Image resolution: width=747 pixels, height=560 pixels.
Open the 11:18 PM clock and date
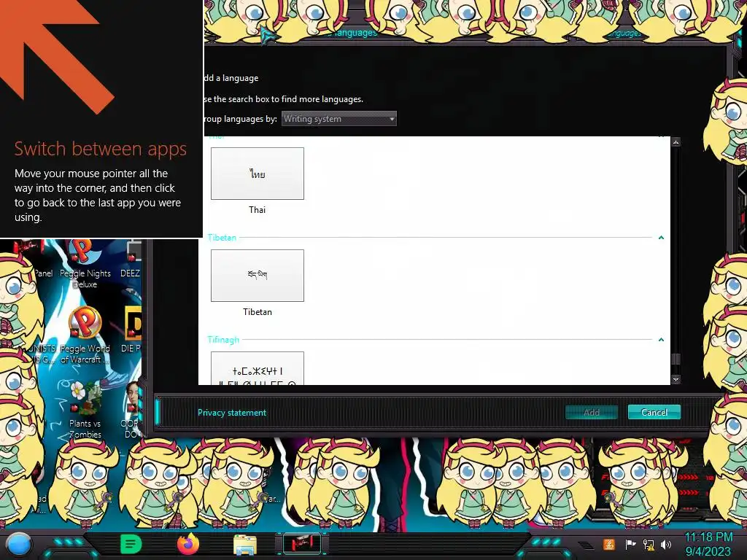pos(708,544)
